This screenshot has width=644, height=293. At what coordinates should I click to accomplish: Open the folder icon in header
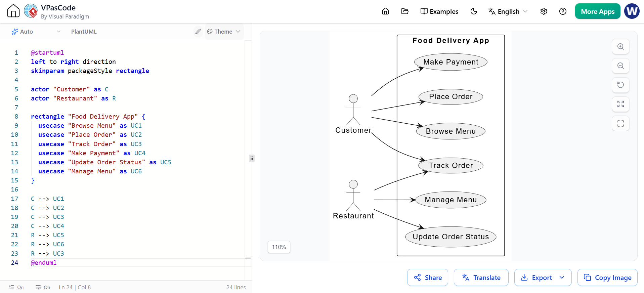[x=405, y=11]
